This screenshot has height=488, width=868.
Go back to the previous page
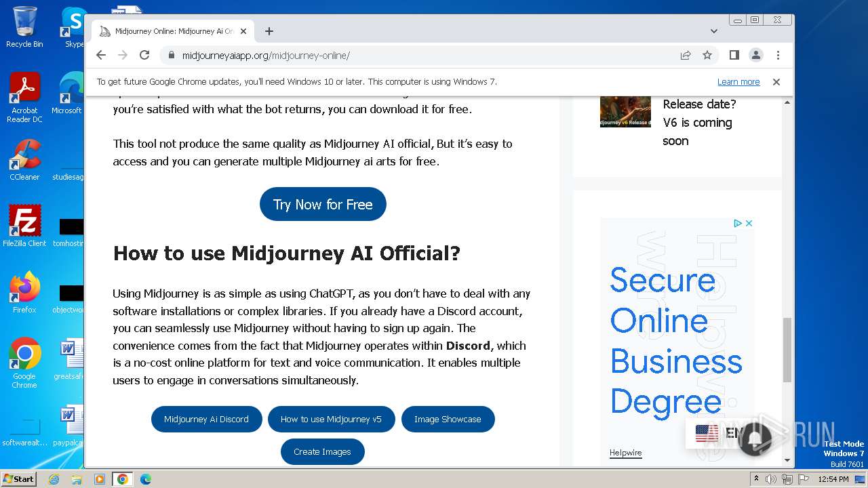[x=101, y=55]
